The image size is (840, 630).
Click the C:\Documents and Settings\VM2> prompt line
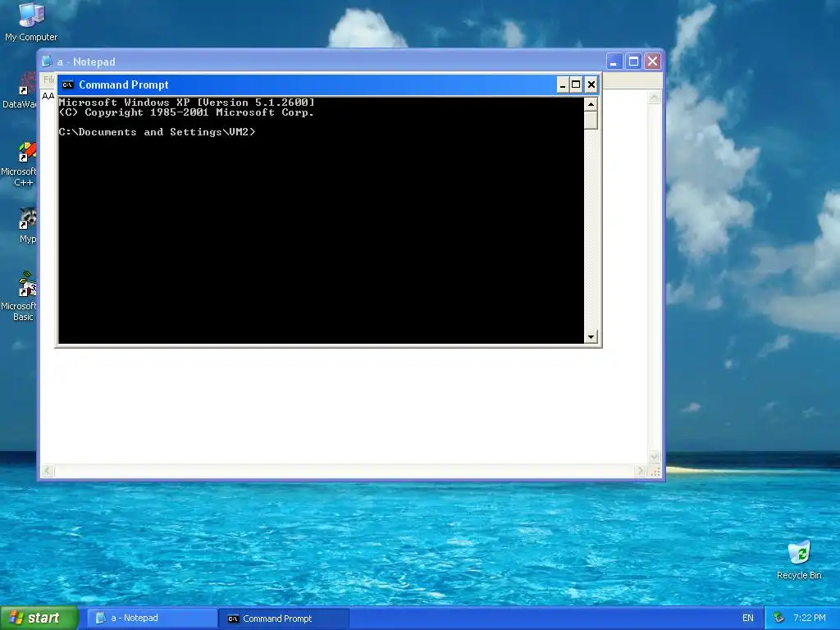pyautogui.click(x=157, y=132)
